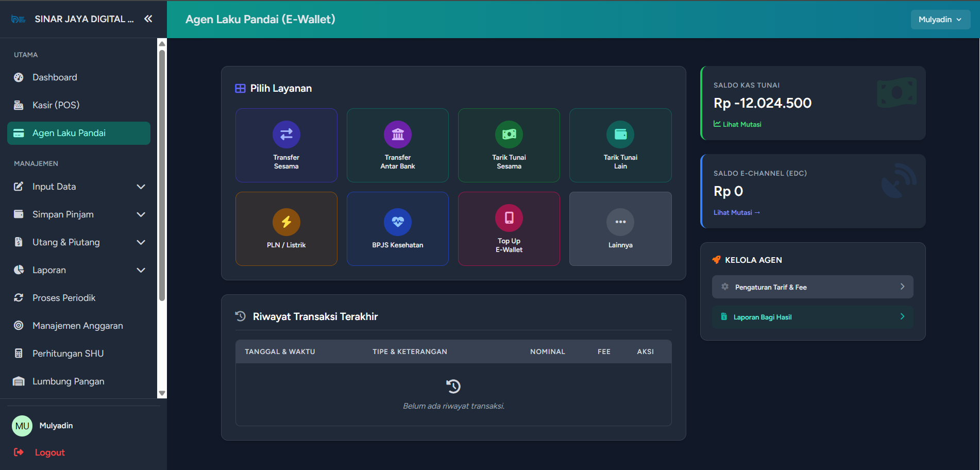Open the Mulyadin user dropdown

coord(940,20)
